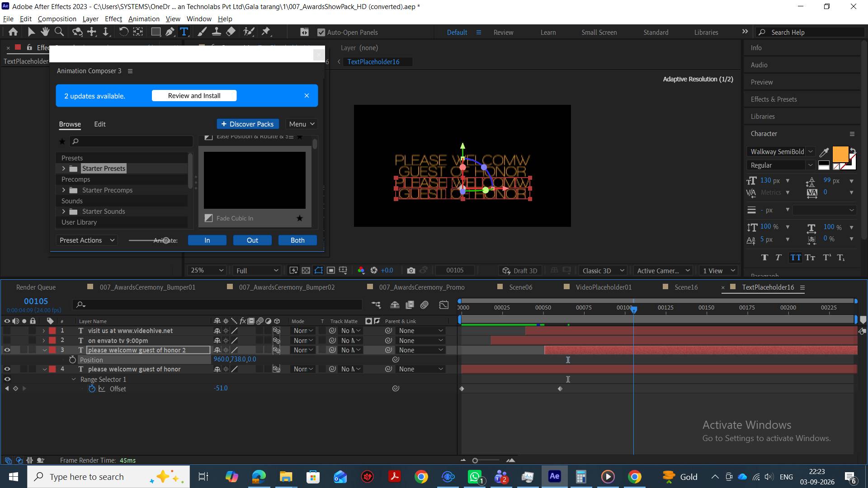Click the Discover Packs button
Image resolution: width=868 pixels, height=488 pixels.
(248, 124)
